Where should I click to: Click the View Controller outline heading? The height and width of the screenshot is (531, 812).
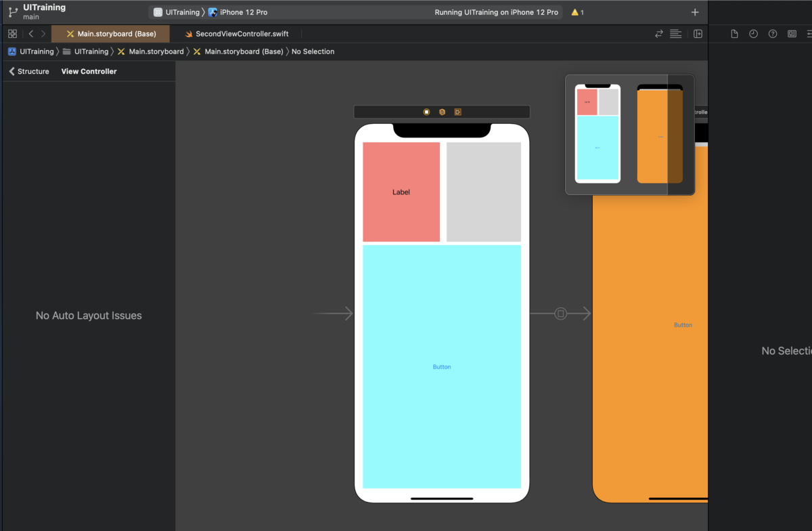89,71
